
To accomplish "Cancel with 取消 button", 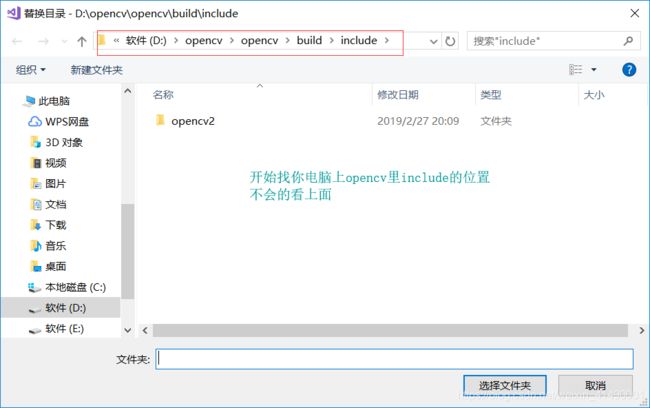I will pyautogui.click(x=595, y=386).
